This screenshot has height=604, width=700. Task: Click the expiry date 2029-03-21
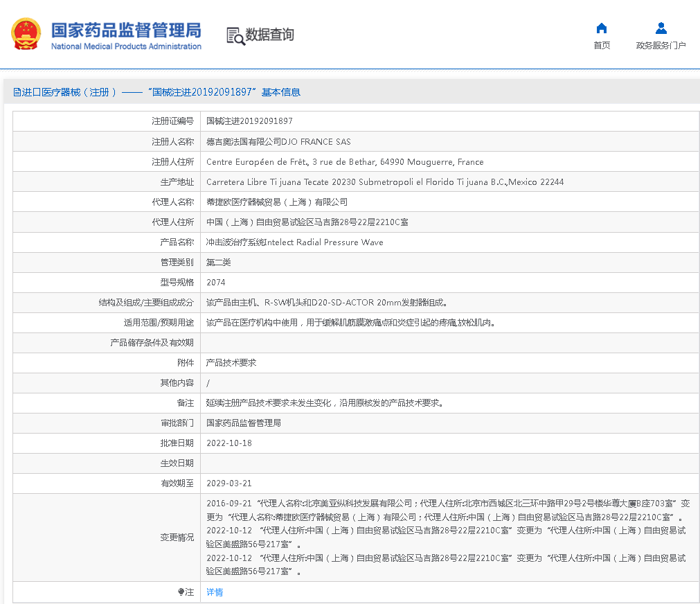click(229, 483)
